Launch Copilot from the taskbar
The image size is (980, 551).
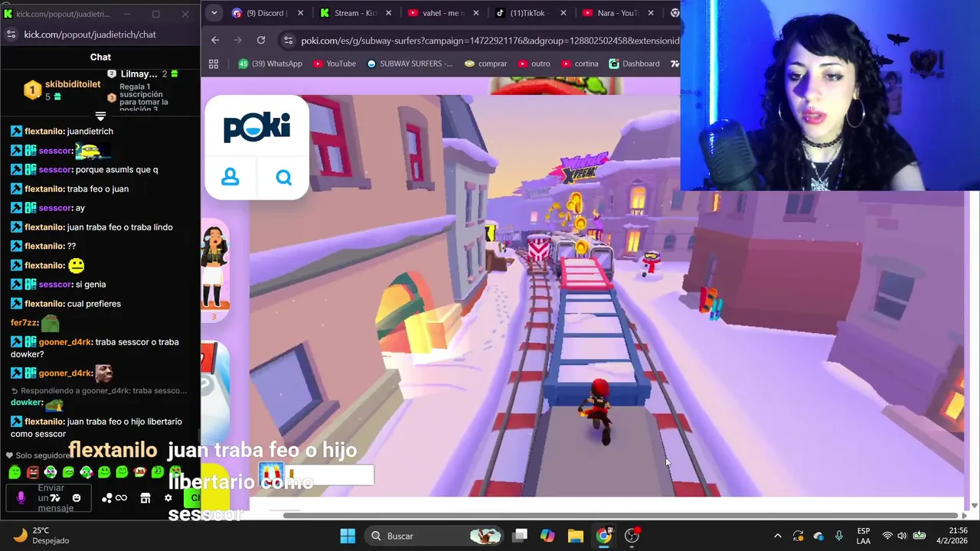click(x=547, y=536)
